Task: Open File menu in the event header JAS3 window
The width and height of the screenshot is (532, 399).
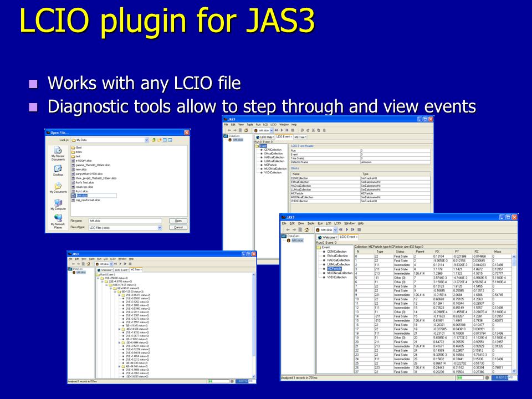Action: pos(226,125)
